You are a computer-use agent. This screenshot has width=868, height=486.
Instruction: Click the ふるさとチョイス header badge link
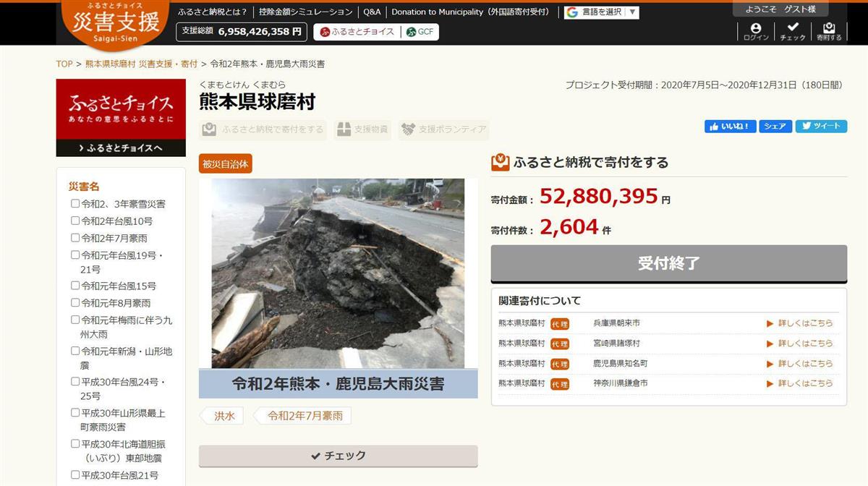click(357, 32)
